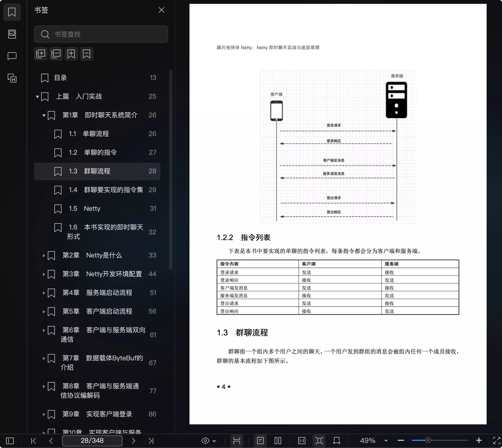Click the add bookmark icon
The width and height of the screenshot is (502, 448).
tap(71, 54)
